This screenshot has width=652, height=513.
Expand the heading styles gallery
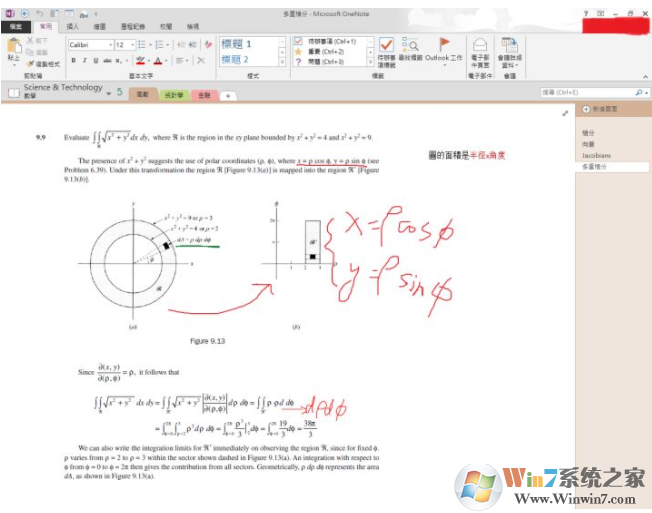[282, 62]
